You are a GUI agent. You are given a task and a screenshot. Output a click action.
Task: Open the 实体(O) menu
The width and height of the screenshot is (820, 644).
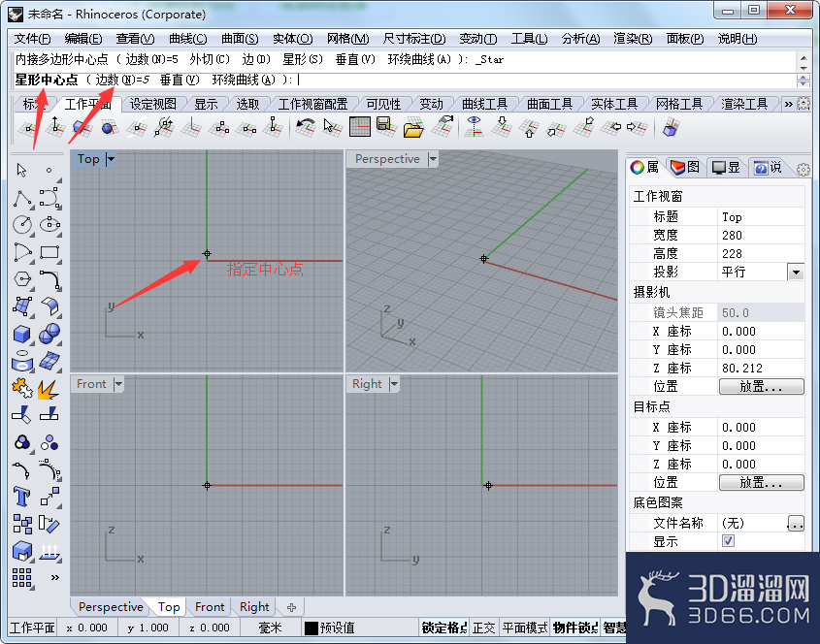[292, 39]
